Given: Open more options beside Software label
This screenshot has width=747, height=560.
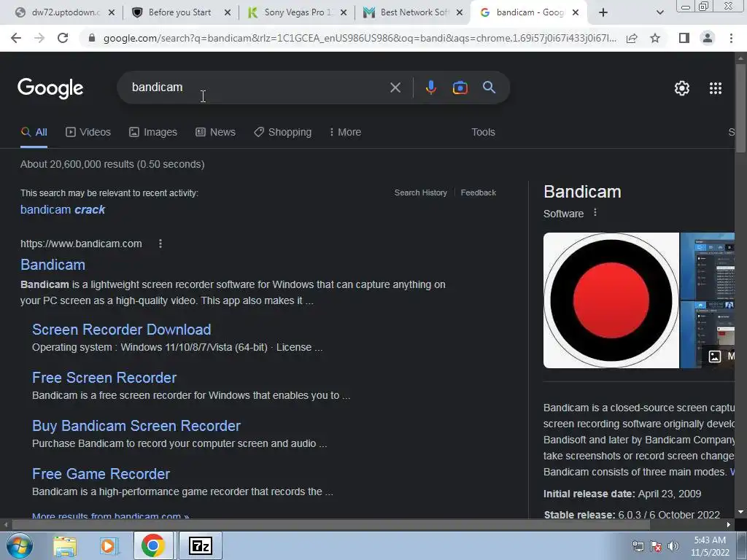Looking at the screenshot, I should [x=595, y=213].
